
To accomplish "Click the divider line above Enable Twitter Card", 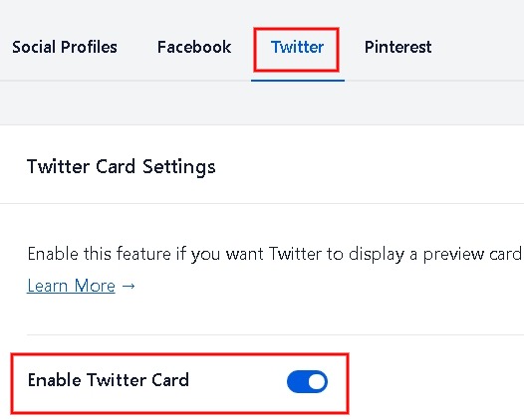I will pyautogui.click(x=275, y=334).
